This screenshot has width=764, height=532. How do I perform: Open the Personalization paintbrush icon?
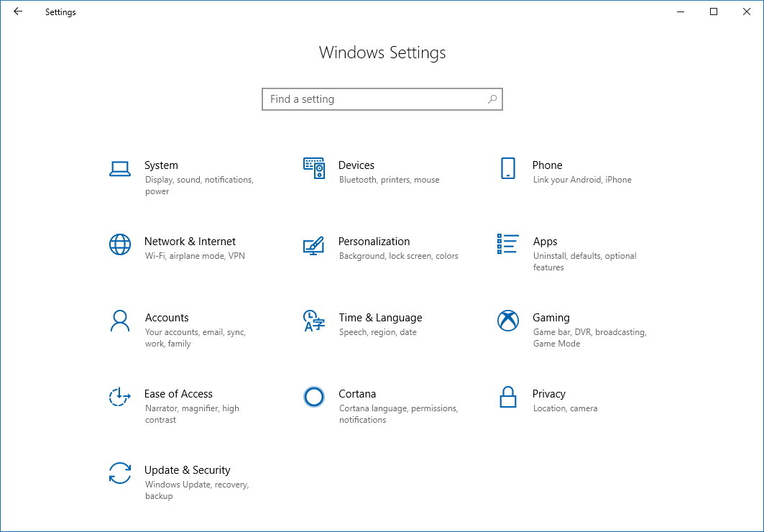[313, 246]
